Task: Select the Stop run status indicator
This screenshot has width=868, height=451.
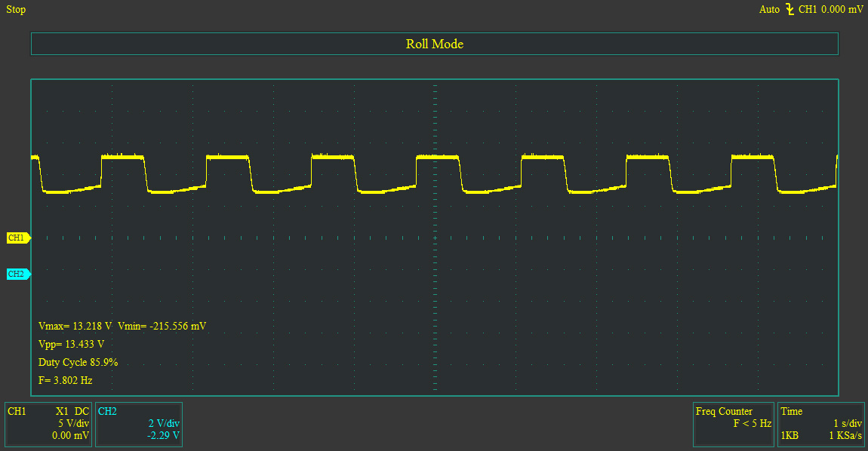Action: point(16,9)
